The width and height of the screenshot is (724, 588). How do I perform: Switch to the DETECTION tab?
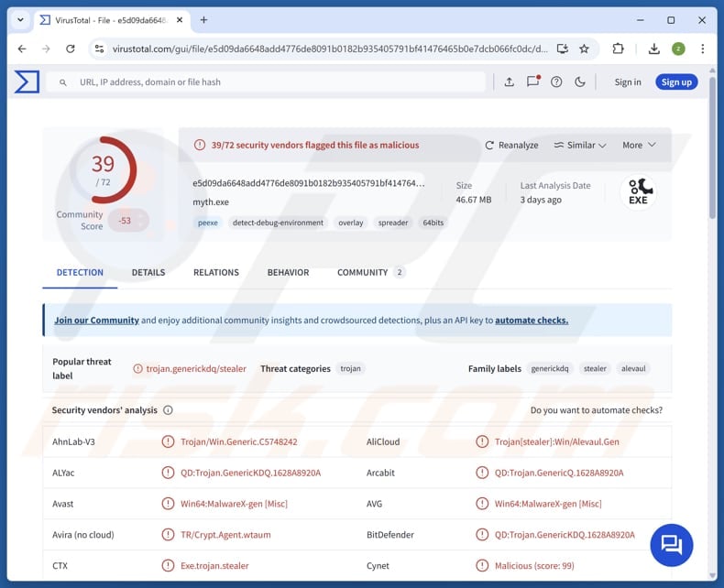click(80, 272)
